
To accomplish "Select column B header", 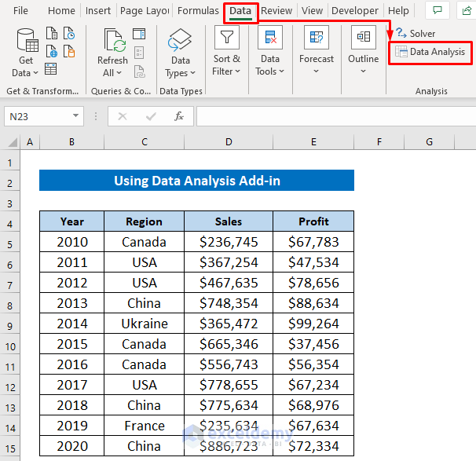I will (71, 141).
